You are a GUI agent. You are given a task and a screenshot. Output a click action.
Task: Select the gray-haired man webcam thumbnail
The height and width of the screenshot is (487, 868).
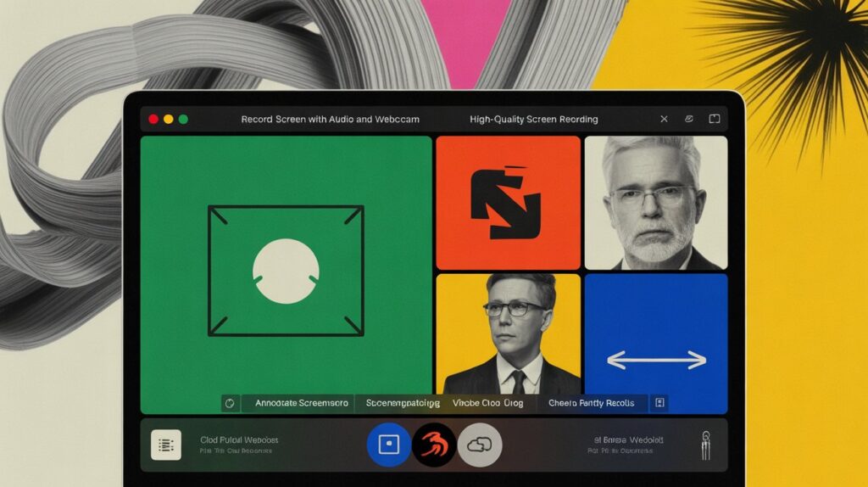(x=655, y=203)
